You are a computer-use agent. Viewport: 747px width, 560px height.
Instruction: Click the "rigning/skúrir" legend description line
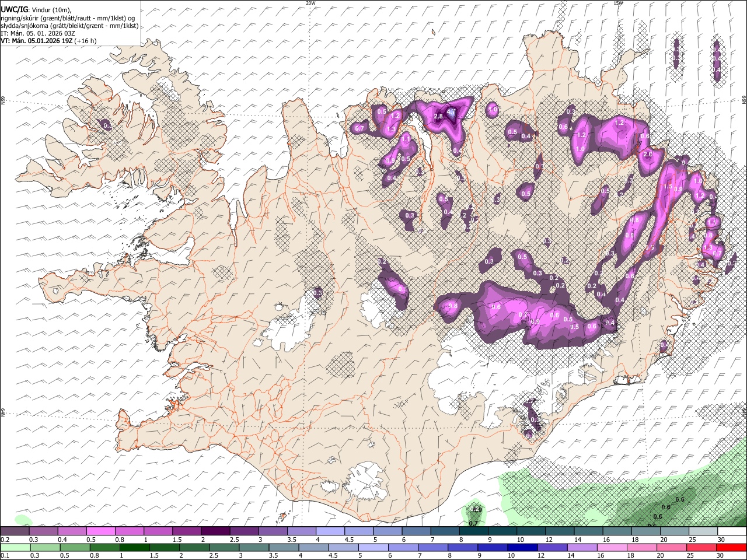68,18
